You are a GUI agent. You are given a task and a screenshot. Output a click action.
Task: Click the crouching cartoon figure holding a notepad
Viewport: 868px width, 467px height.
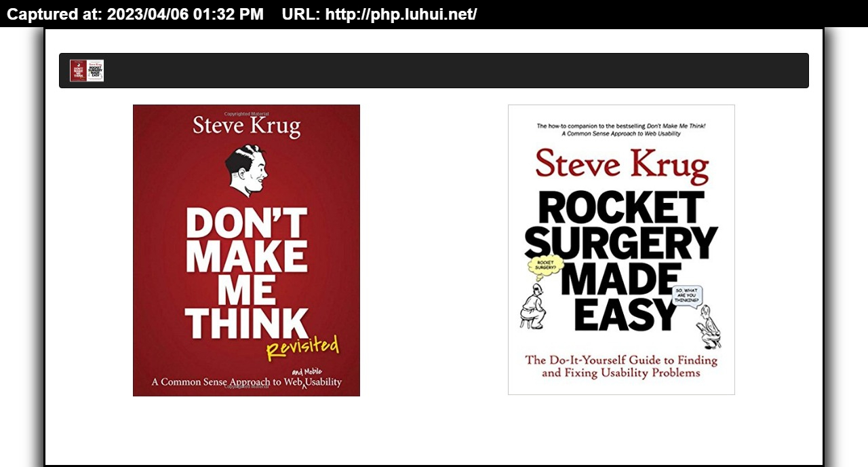point(709,327)
